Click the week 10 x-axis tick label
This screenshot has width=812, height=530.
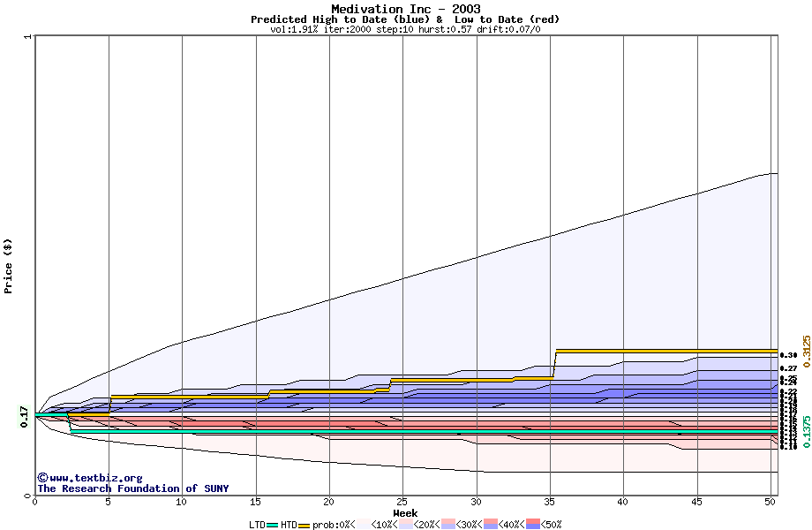181,502
